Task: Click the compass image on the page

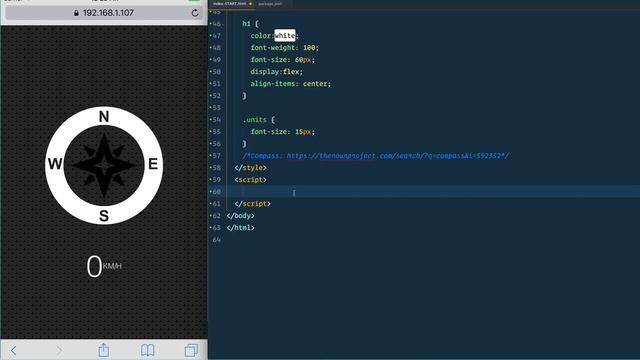Action: 104,165
